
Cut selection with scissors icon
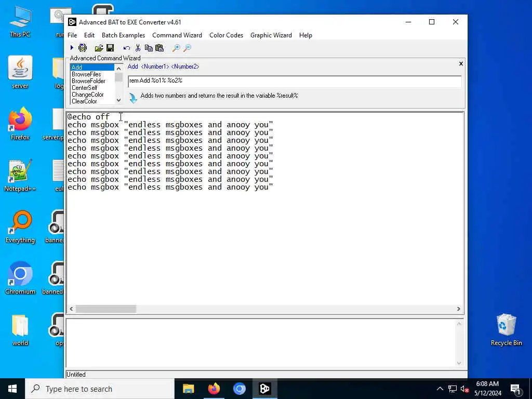138,48
